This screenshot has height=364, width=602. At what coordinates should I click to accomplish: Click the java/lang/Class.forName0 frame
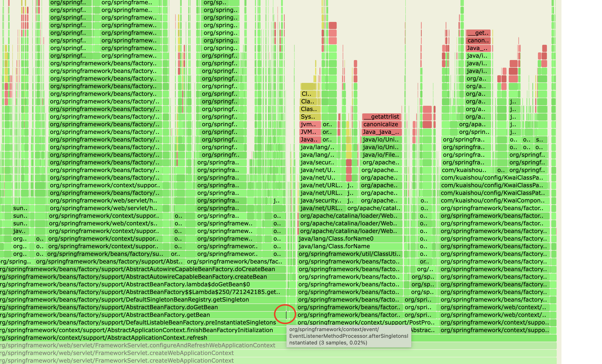[x=349, y=239]
